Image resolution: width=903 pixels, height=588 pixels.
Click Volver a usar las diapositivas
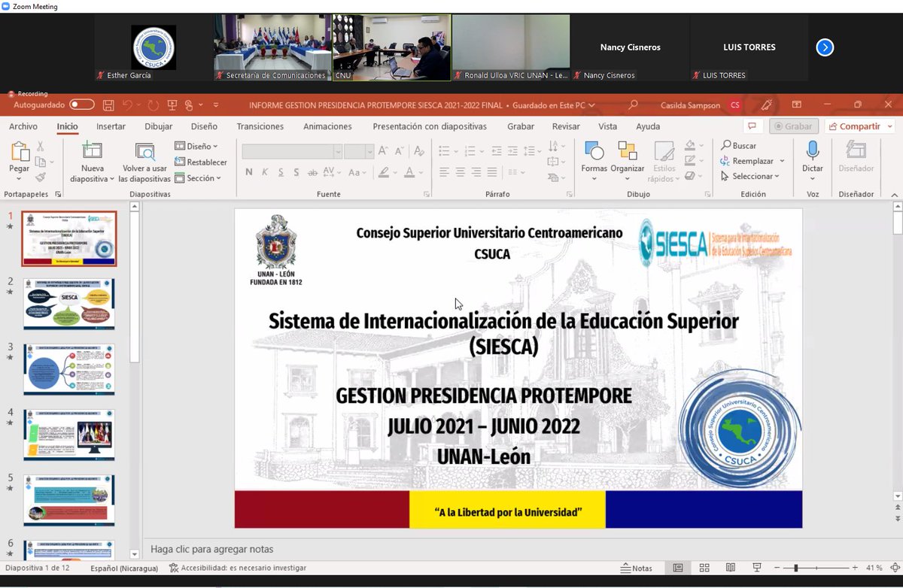click(144, 163)
